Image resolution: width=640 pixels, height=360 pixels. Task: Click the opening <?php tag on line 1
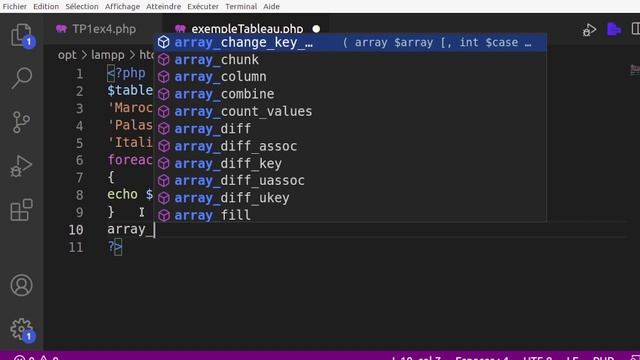pos(127,73)
